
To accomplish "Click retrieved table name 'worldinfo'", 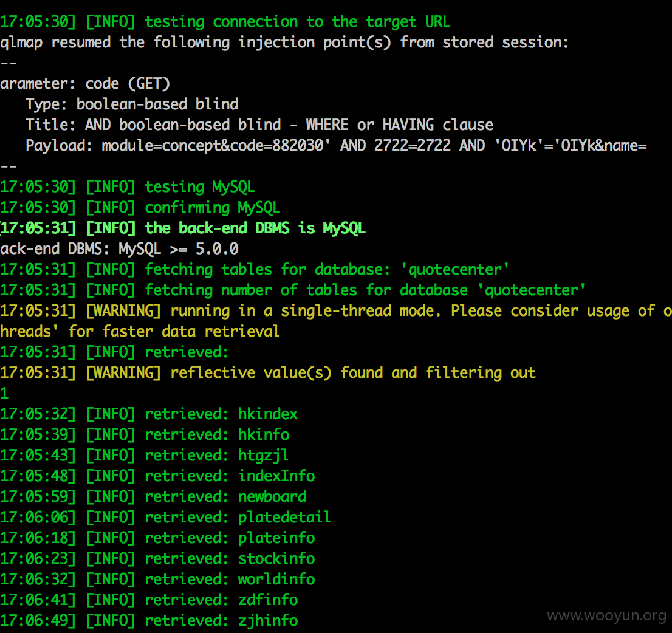I will (x=276, y=579).
